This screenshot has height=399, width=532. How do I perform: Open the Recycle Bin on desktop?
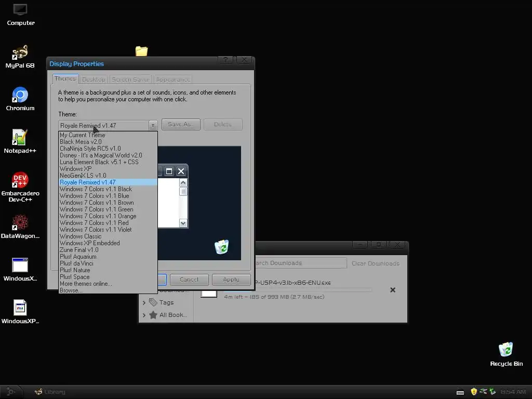[x=506, y=354]
